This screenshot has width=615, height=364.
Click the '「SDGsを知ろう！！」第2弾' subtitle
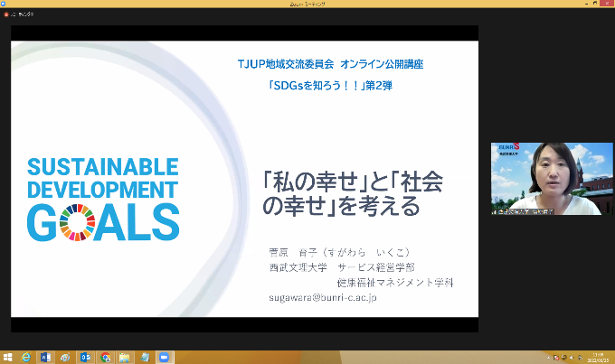[x=329, y=86]
